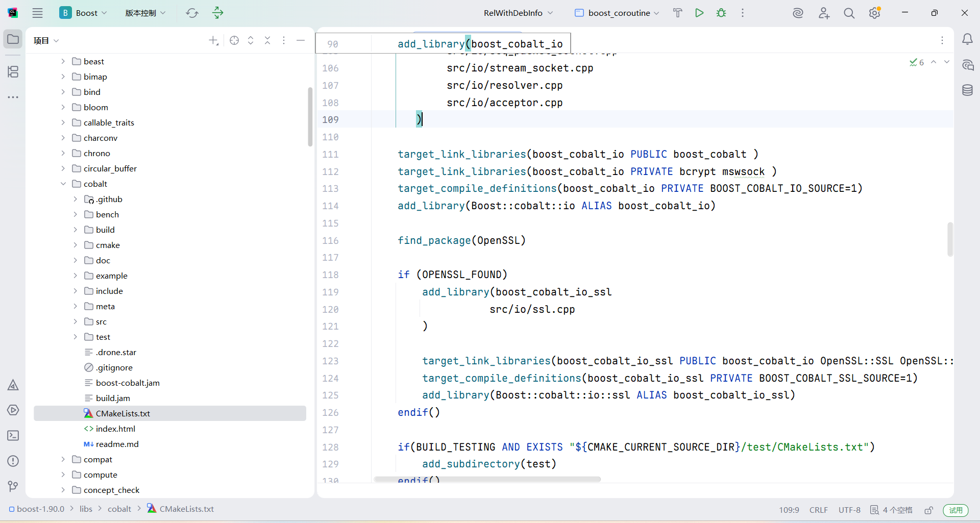Open the RelWithDebInfo profile dropdown
This screenshot has height=523, width=980.
(x=518, y=13)
